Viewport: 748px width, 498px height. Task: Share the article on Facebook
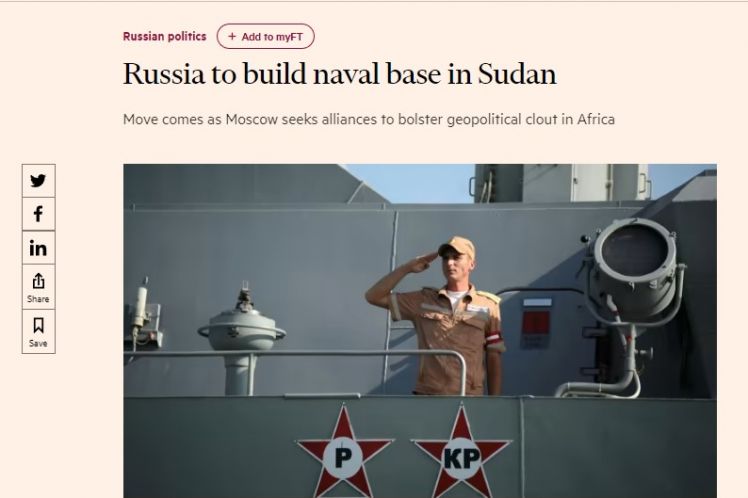[38, 214]
